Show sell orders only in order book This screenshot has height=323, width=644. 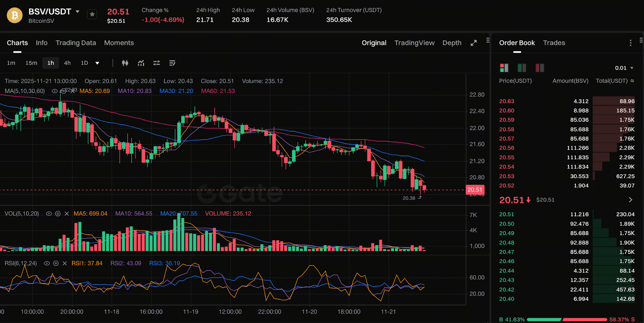(x=539, y=68)
